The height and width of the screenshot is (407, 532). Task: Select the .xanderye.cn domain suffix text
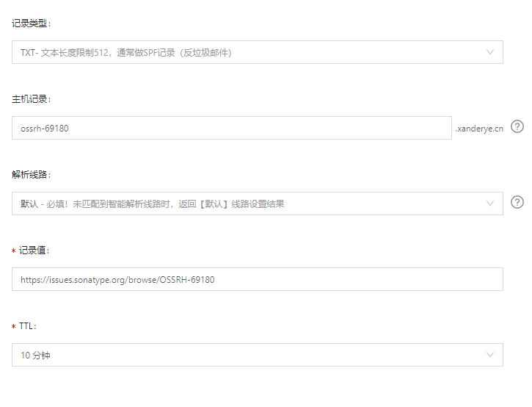(479, 129)
